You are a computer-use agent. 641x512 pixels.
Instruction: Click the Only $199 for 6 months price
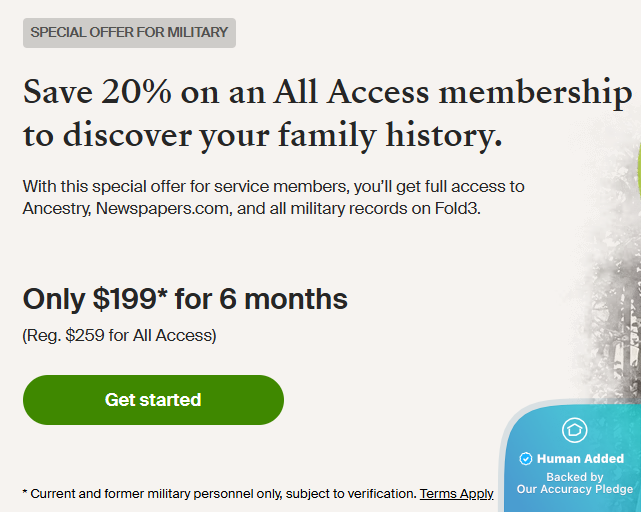pyautogui.click(x=185, y=298)
